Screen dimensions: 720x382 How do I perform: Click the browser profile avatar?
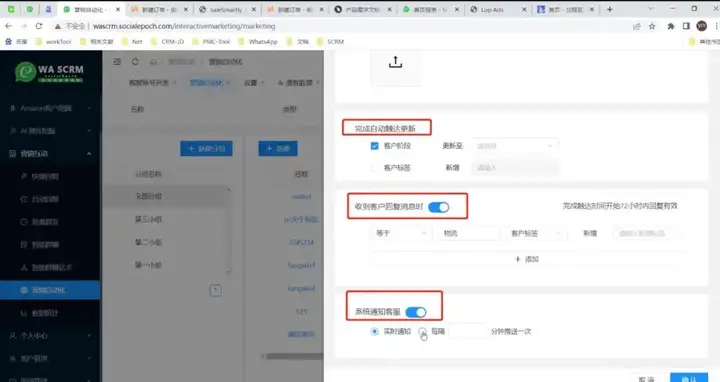tap(702, 26)
